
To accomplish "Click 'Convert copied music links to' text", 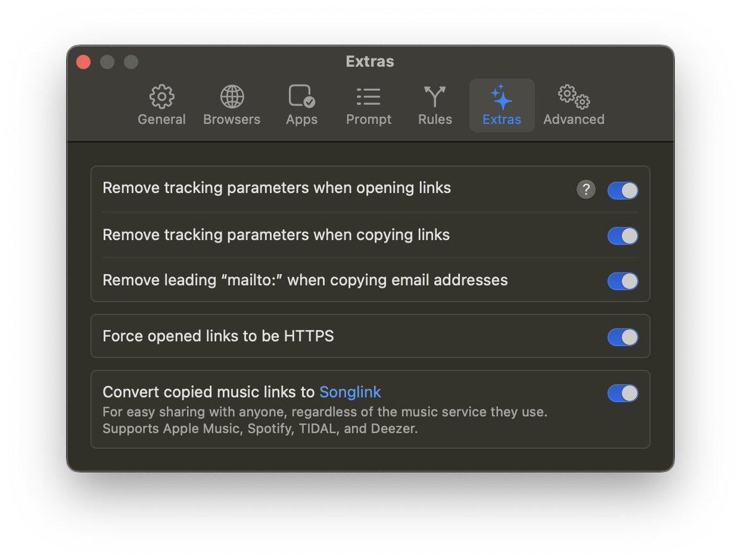I will click(x=209, y=392).
